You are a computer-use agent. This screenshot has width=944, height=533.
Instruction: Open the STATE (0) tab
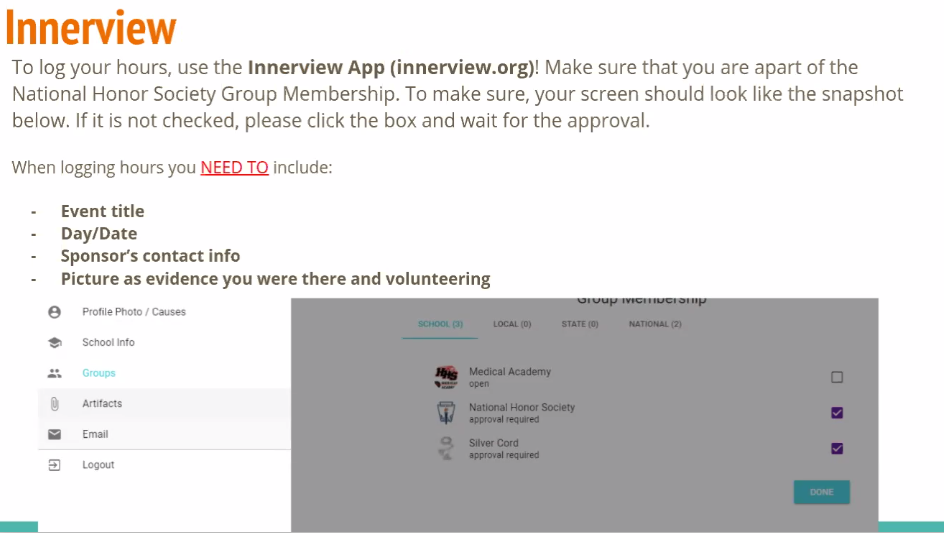click(580, 324)
